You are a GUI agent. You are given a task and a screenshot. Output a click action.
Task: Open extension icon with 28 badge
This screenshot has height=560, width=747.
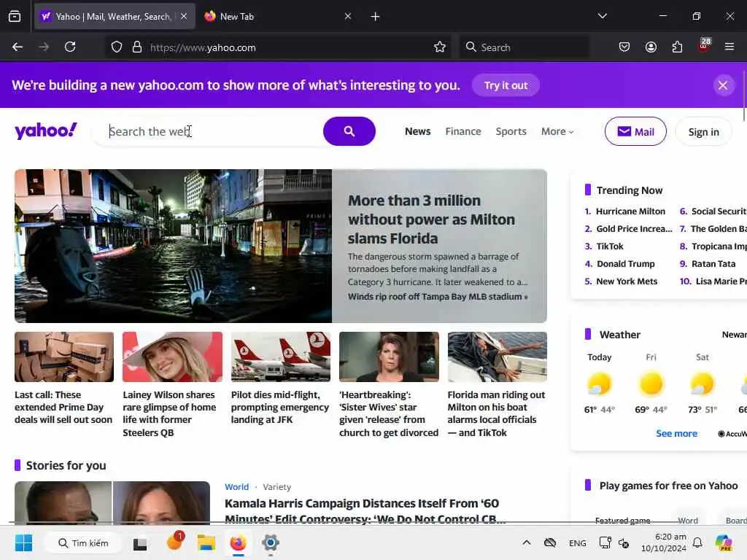[704, 45]
